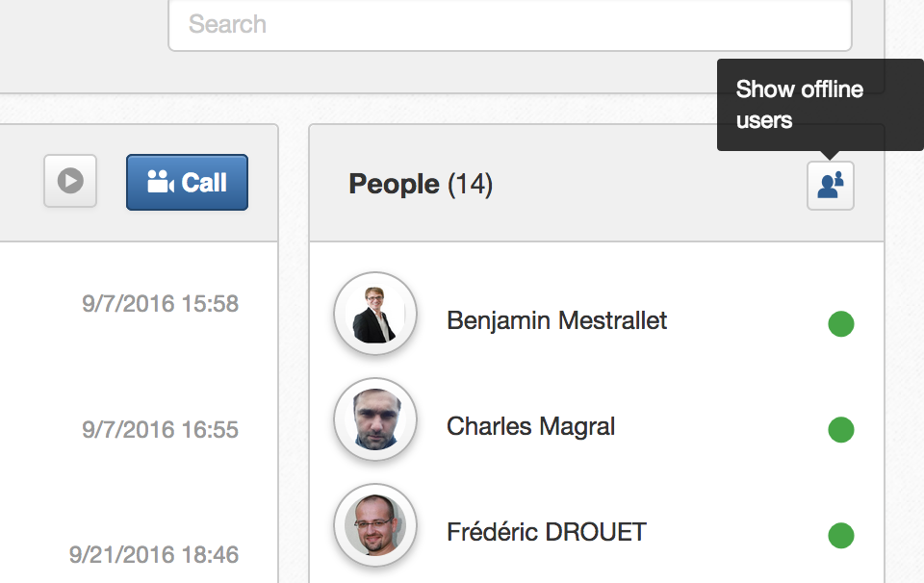Choose Frédéric DROUET from the People list
The height and width of the screenshot is (583, 924).
click(546, 532)
